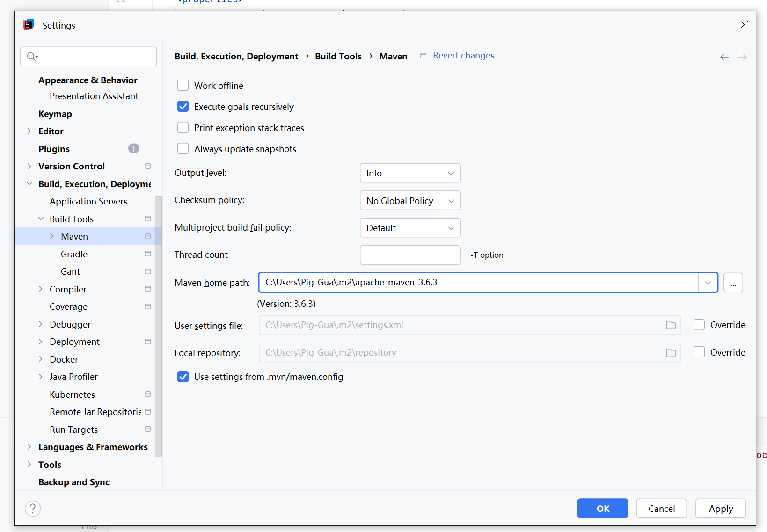This screenshot has width=767, height=532.
Task: Click the help question mark icon
Action: point(33,509)
